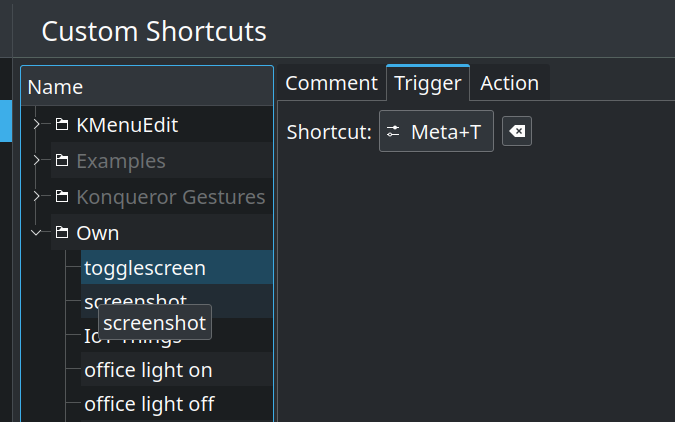The height and width of the screenshot is (422, 675).
Task: Switch to the Comment tab
Action: pos(331,83)
